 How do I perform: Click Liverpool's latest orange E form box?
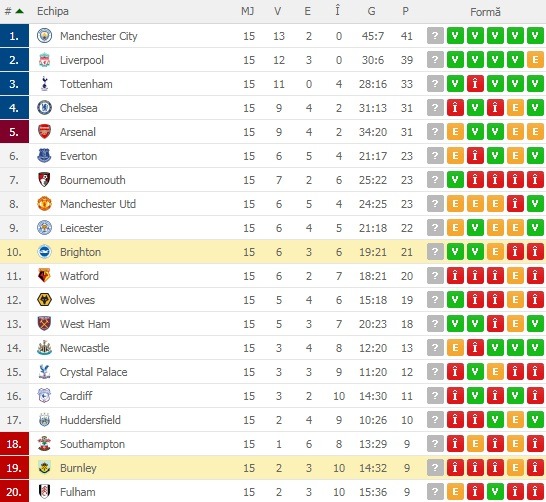(535, 60)
